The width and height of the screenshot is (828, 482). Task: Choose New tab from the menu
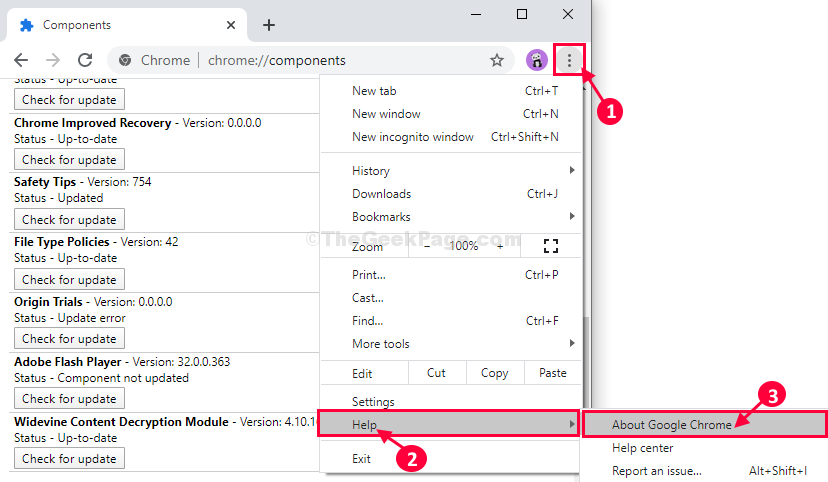tap(451, 91)
